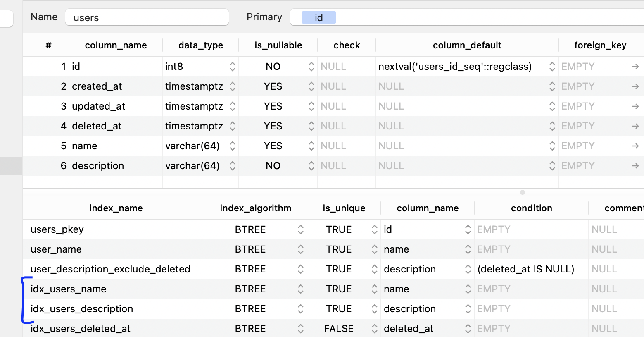644x337 pixels.
Task: Select the index_name column header
Action: (116, 208)
